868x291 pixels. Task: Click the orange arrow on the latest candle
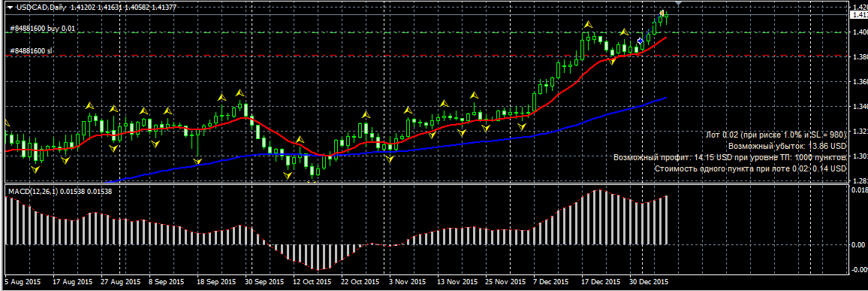click(x=661, y=14)
